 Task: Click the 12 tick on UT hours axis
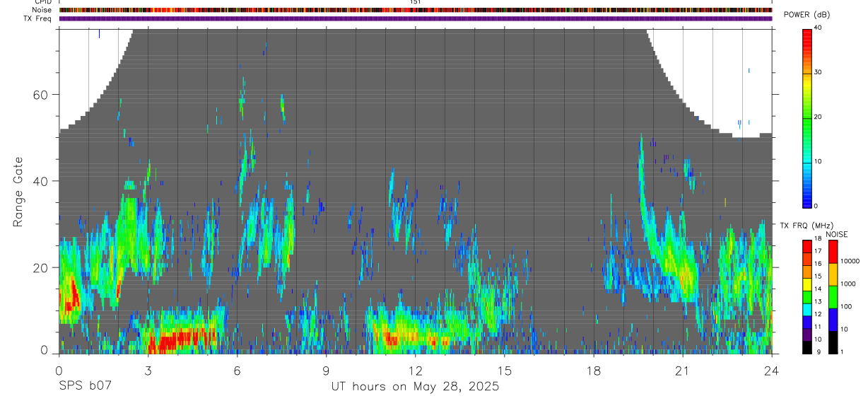[x=416, y=369]
